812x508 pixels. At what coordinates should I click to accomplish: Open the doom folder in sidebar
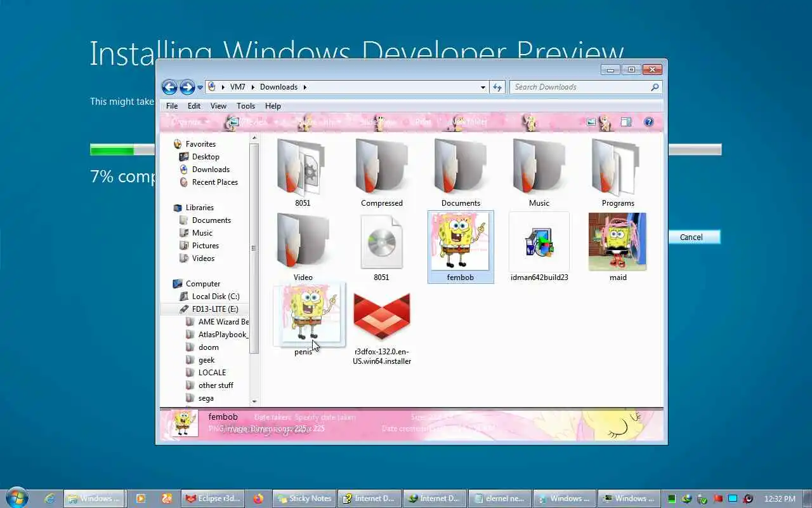(208, 347)
